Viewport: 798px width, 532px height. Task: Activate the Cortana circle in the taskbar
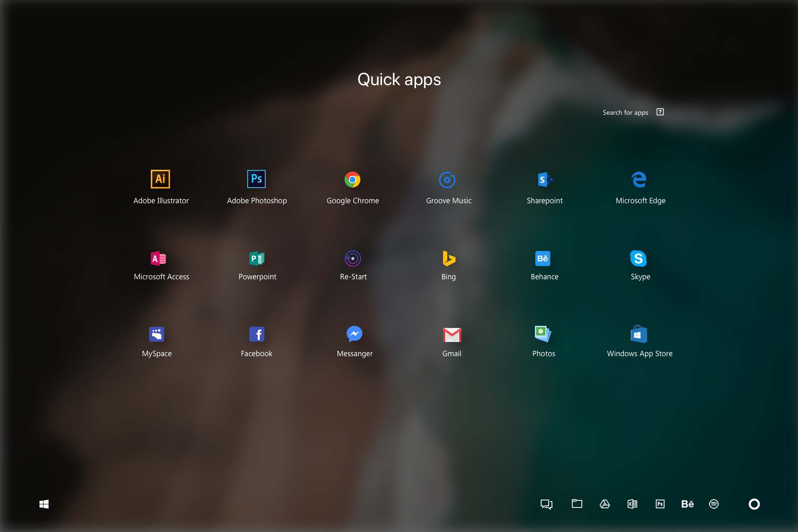coord(754,504)
